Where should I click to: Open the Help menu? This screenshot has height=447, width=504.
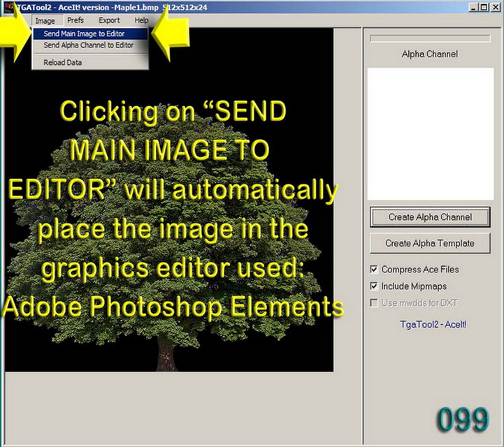pos(141,20)
